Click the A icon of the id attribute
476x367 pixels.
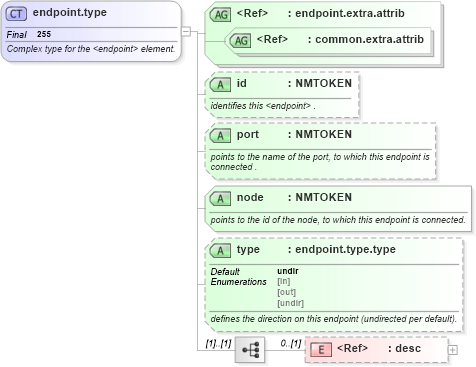[220, 85]
